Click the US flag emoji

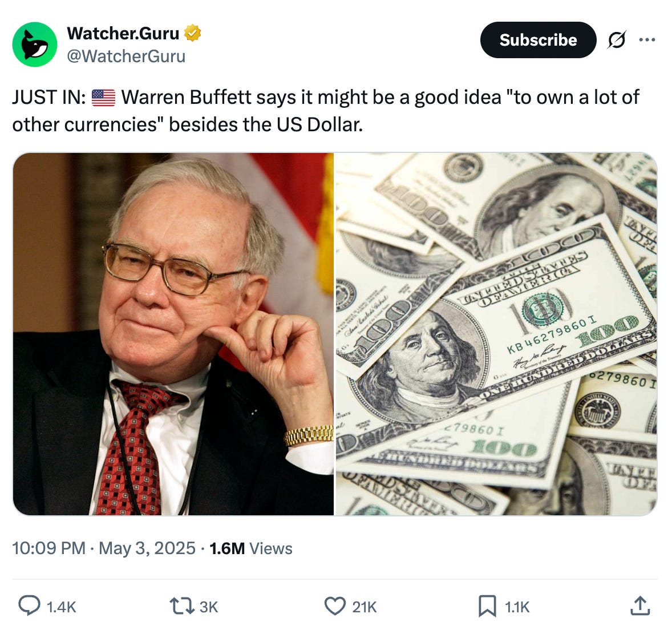104,97
